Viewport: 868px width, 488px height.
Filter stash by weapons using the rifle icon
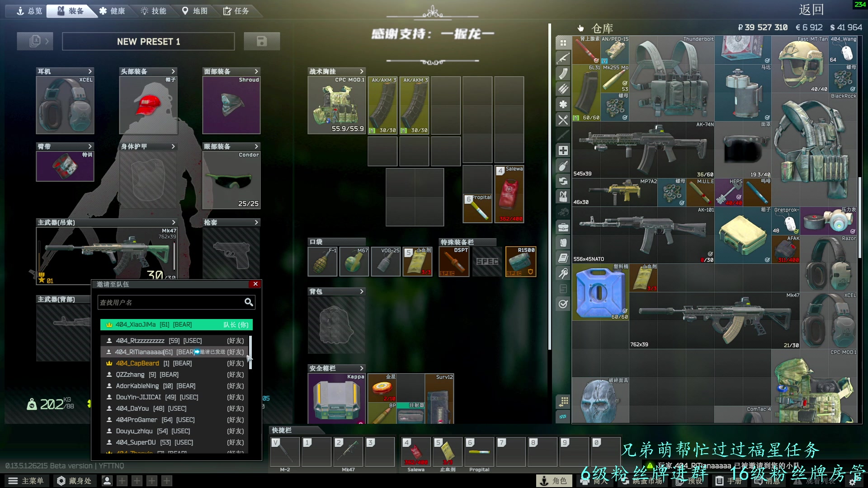563,58
